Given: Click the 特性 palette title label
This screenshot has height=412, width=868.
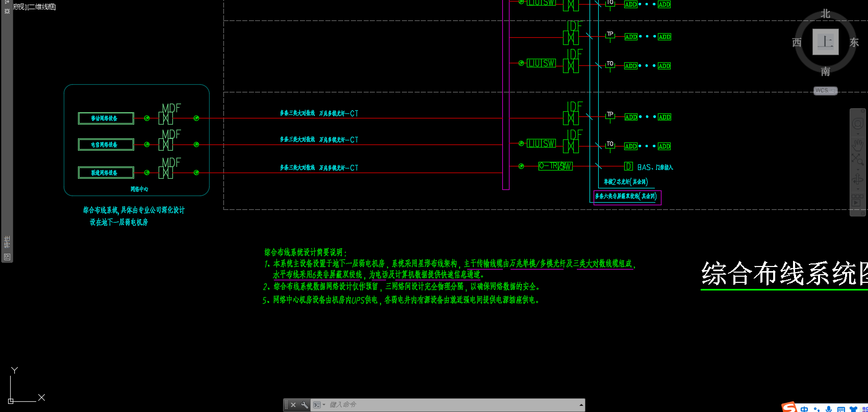Looking at the screenshot, I should 7,241.
